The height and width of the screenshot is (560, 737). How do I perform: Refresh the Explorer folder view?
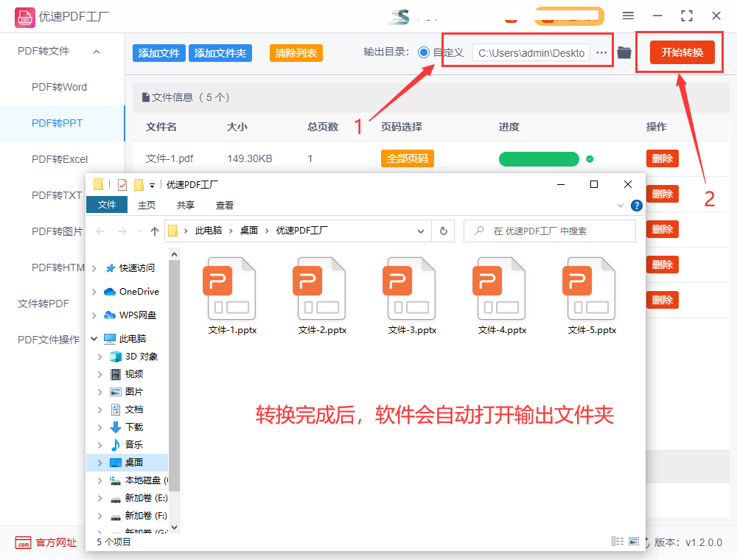pos(443,231)
